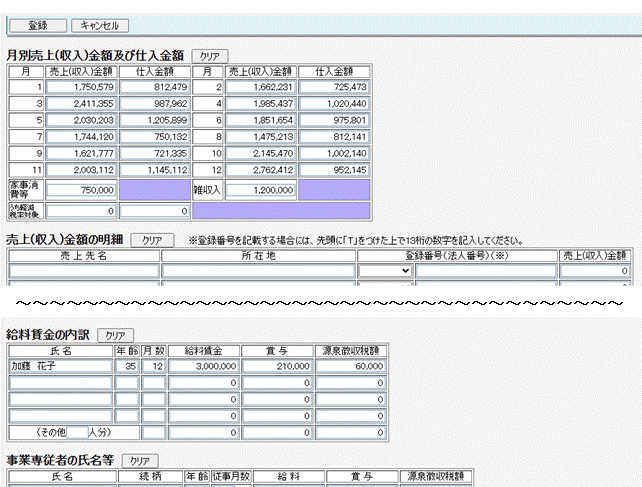The image size is (642, 487).
Task: Select month 1 purchase field 812,479
Action: click(x=155, y=87)
